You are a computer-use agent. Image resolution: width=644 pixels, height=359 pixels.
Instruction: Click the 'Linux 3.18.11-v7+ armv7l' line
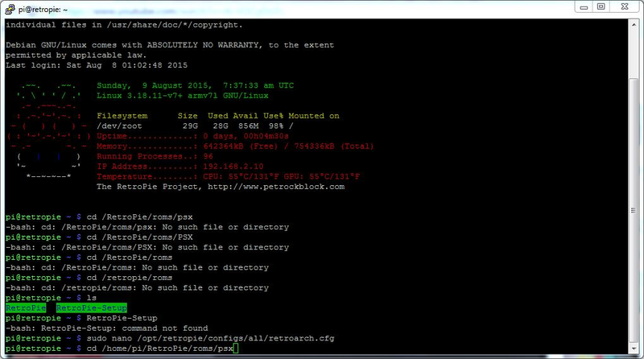[x=183, y=96]
